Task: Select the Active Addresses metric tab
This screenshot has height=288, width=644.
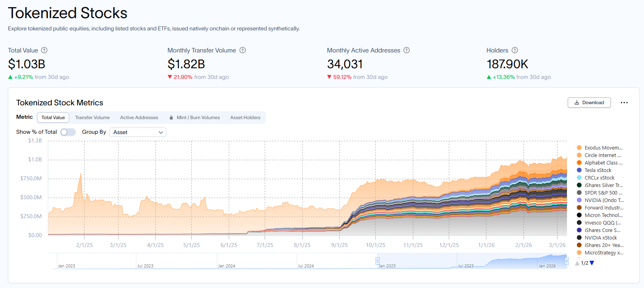Action: [139, 118]
